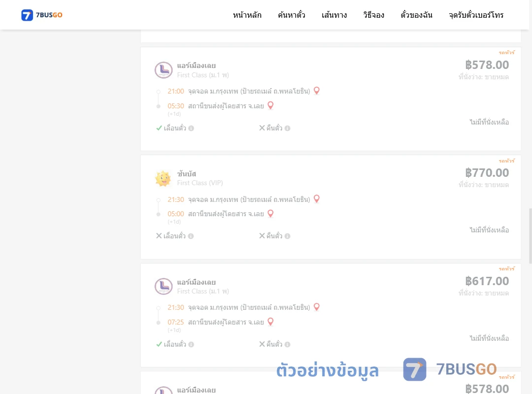Click แอร์เมืองเลย operator logo on ฿617.00 card
Image resolution: width=532 pixels, height=394 pixels.
[164, 286]
